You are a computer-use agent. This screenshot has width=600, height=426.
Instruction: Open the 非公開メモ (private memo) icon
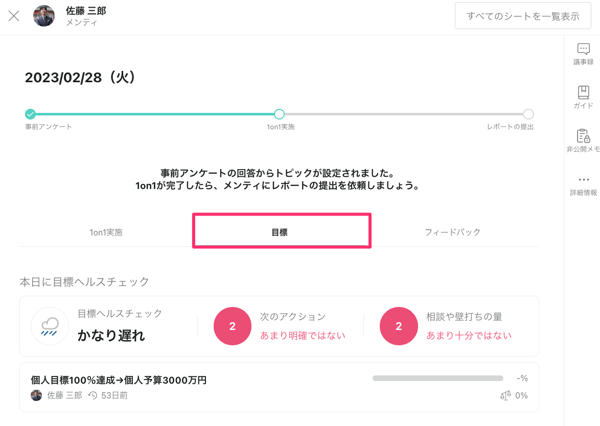[583, 136]
